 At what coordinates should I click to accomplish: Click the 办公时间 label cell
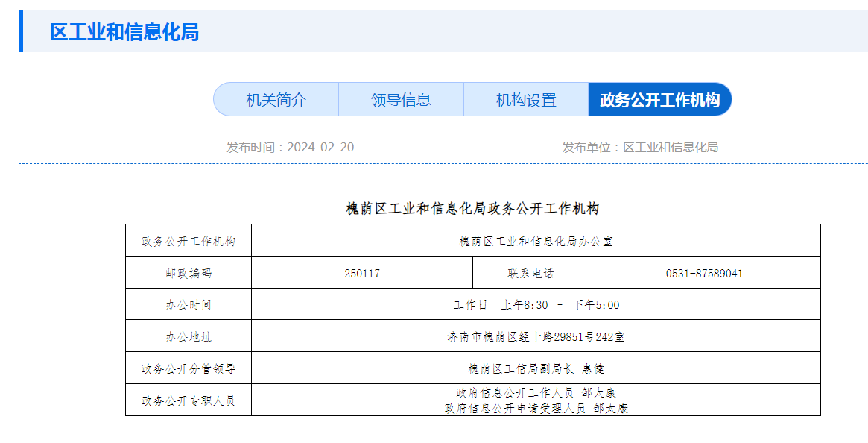coord(189,305)
